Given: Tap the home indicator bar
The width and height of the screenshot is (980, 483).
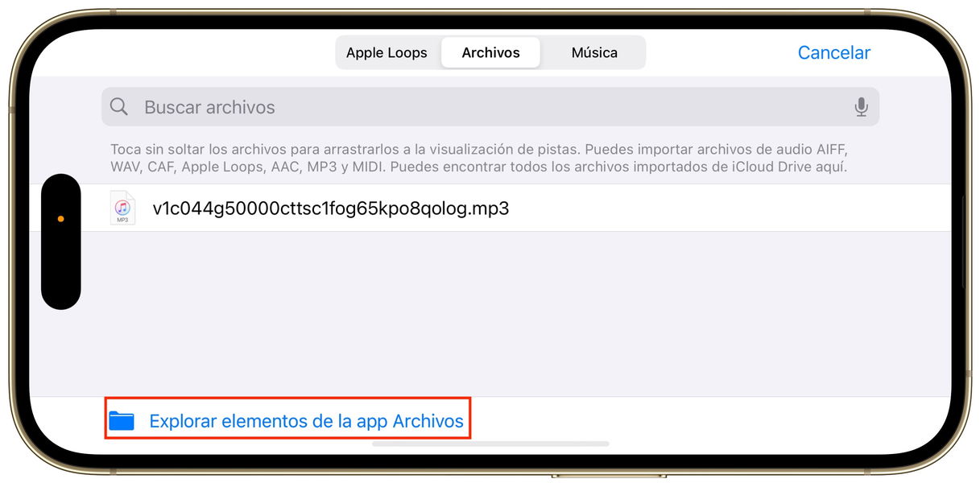Looking at the screenshot, I should click(x=490, y=444).
